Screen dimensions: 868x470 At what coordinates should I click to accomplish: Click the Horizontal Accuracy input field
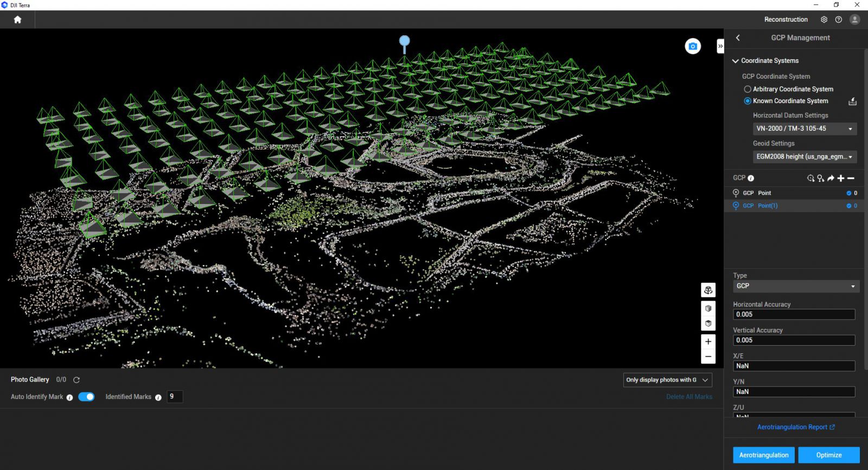click(793, 314)
